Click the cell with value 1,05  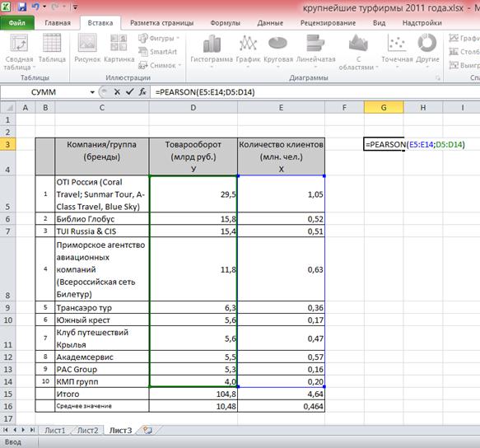point(281,194)
